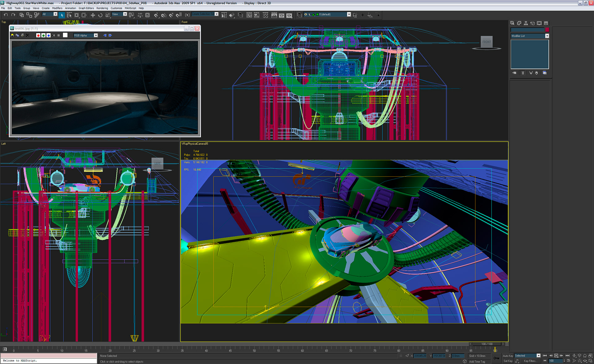This screenshot has width=594, height=364.
Task: Open the RGB Alpha channel dropdown
Action: tap(96, 35)
